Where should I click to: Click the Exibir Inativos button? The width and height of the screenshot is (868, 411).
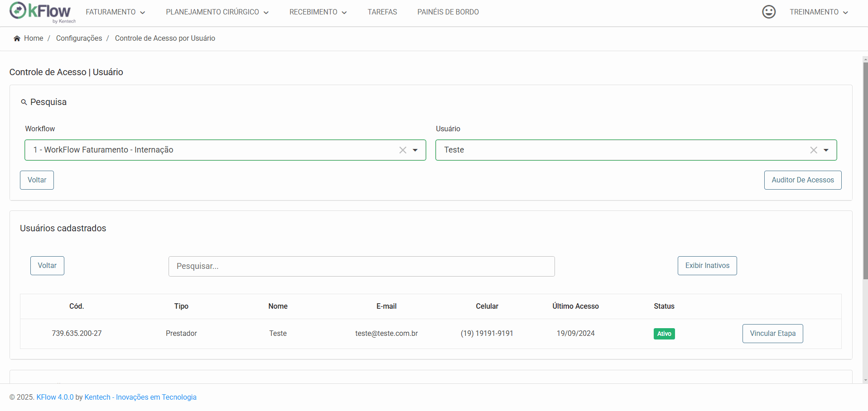[x=707, y=266]
